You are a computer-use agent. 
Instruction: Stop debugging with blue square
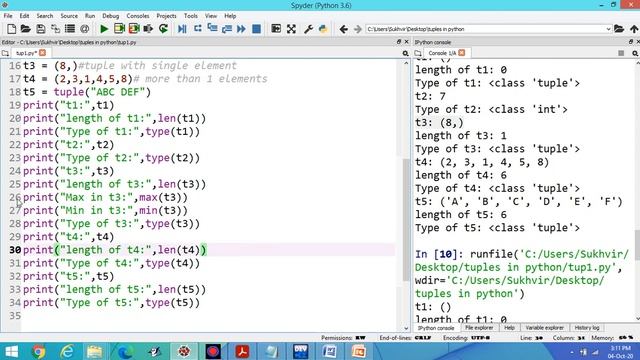pyautogui.click(x=256, y=29)
